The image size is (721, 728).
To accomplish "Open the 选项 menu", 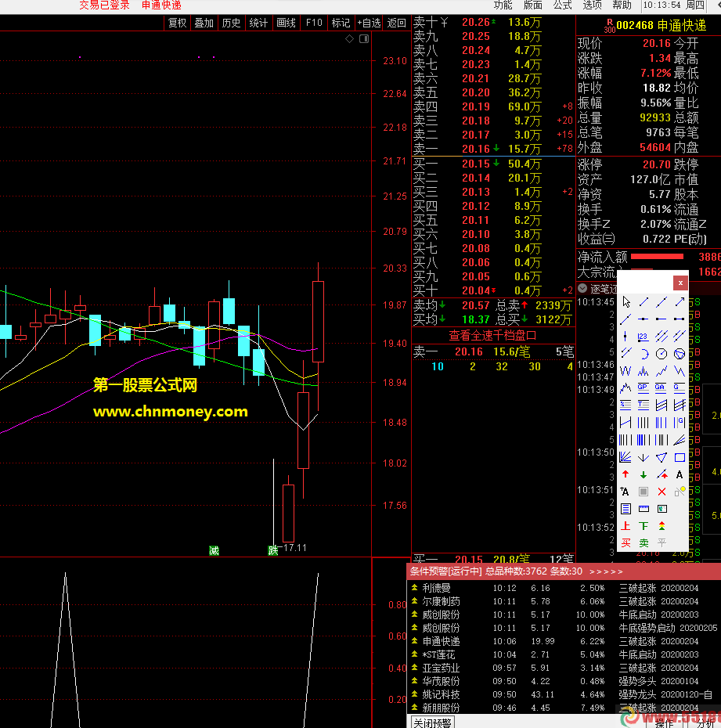I will click(592, 5).
